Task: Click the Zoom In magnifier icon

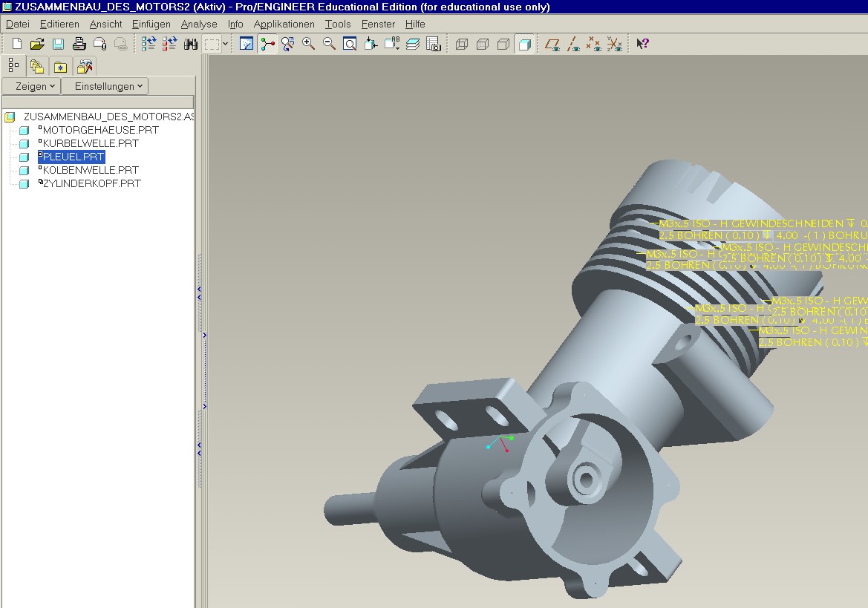Action: click(309, 45)
